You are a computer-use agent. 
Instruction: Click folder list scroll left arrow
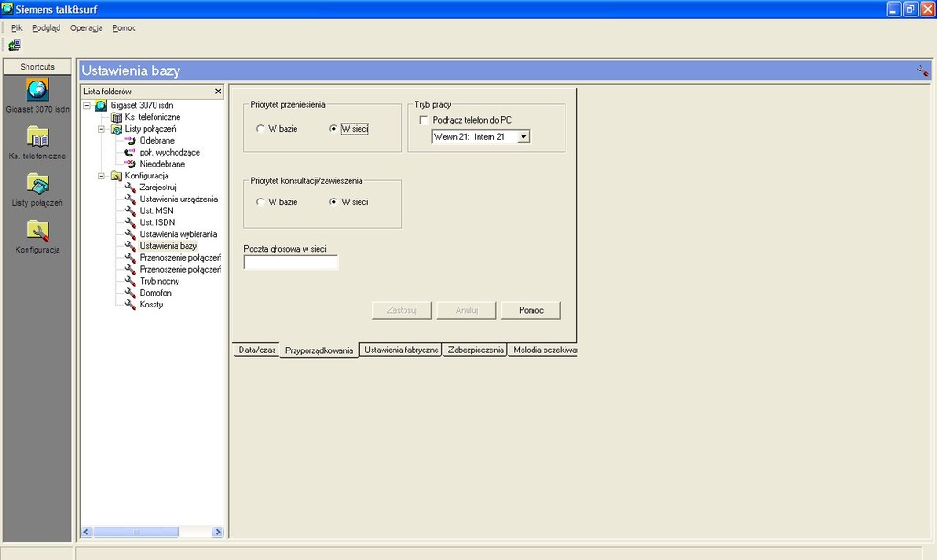[x=87, y=532]
